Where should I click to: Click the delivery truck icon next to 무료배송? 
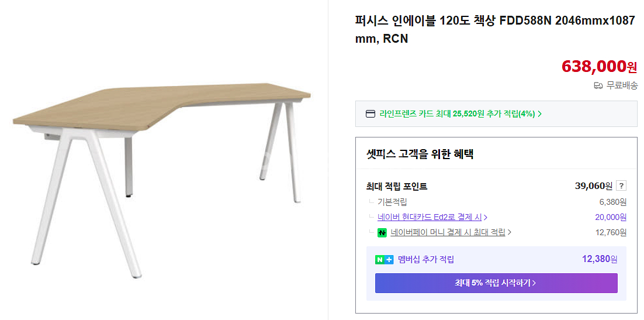[x=598, y=86]
